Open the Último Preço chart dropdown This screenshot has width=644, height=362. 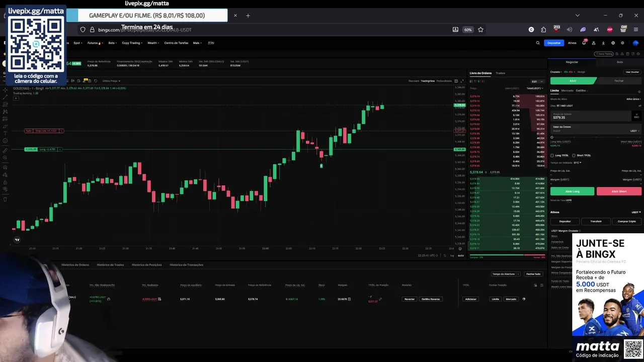point(111,81)
